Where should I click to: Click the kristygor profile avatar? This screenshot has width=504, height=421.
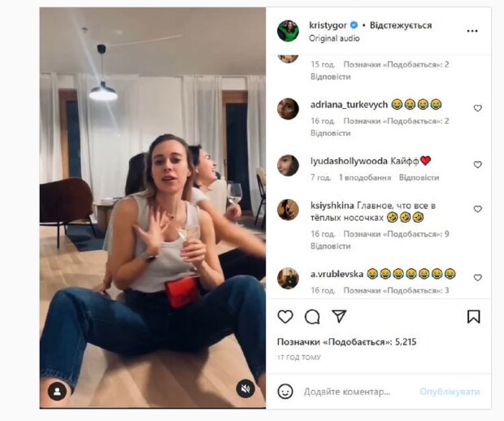(288, 31)
